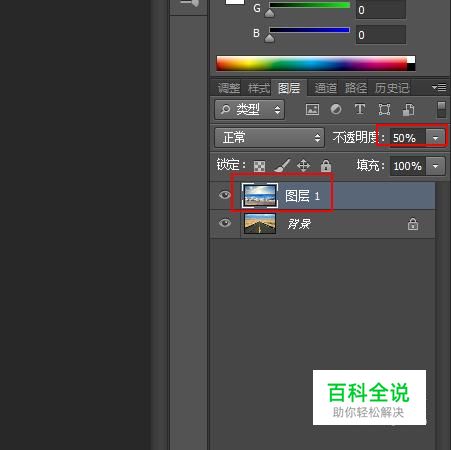Filter for smart objects icon

[408, 109]
